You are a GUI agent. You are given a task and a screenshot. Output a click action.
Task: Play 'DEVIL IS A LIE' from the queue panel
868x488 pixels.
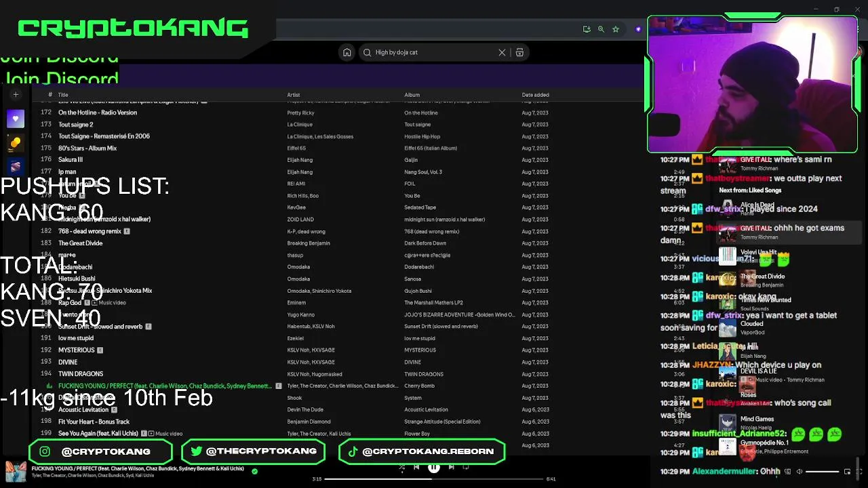point(758,371)
